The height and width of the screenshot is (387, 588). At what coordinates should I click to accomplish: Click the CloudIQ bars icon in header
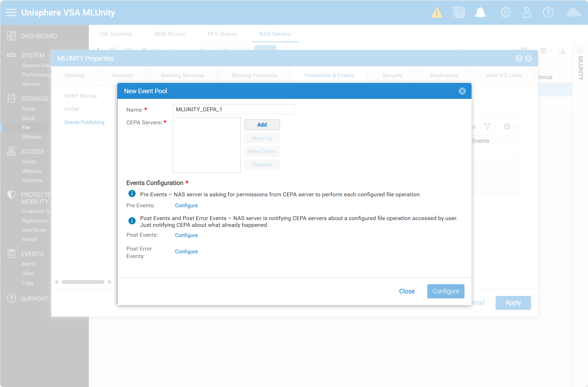click(573, 13)
